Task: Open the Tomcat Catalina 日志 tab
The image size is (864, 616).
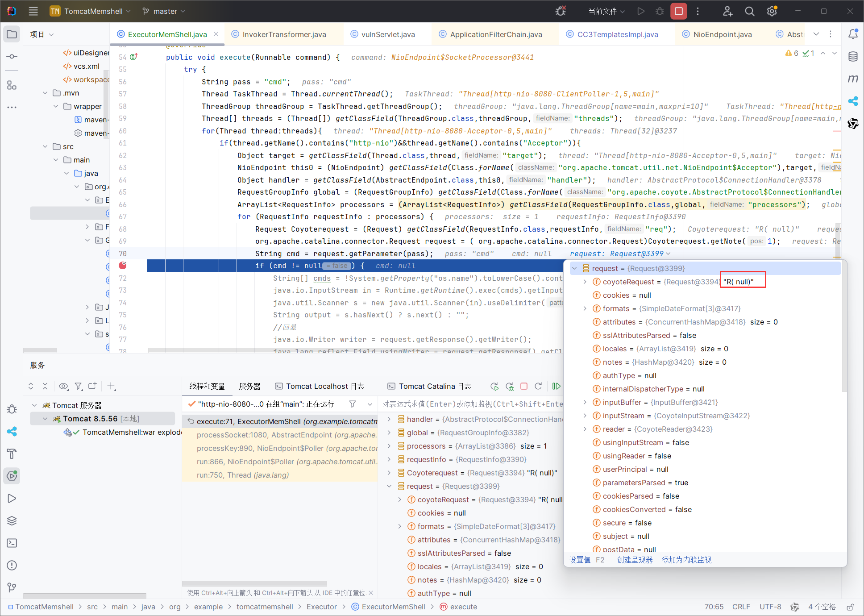Action: pyautogui.click(x=429, y=386)
